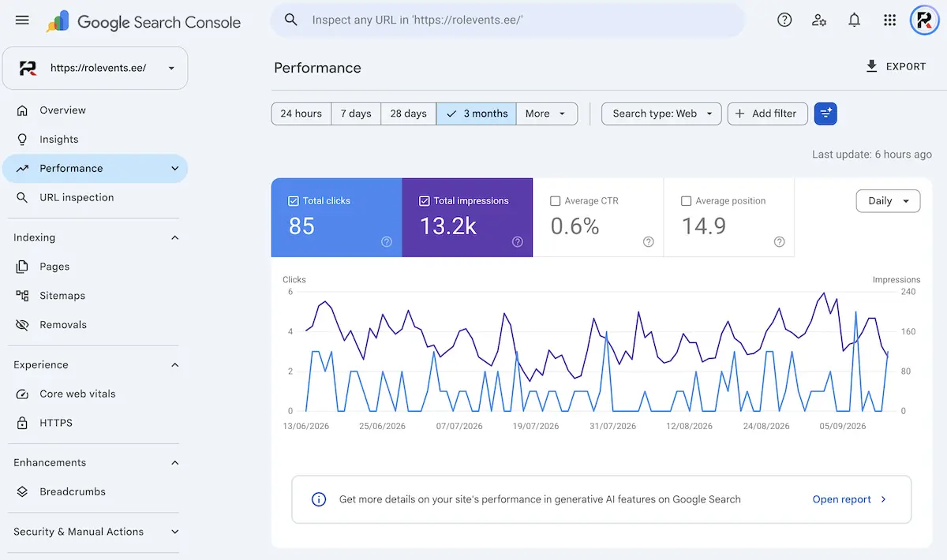Click the 19/07/2026 date label on chart
The width and height of the screenshot is (947, 560).
[x=536, y=426]
